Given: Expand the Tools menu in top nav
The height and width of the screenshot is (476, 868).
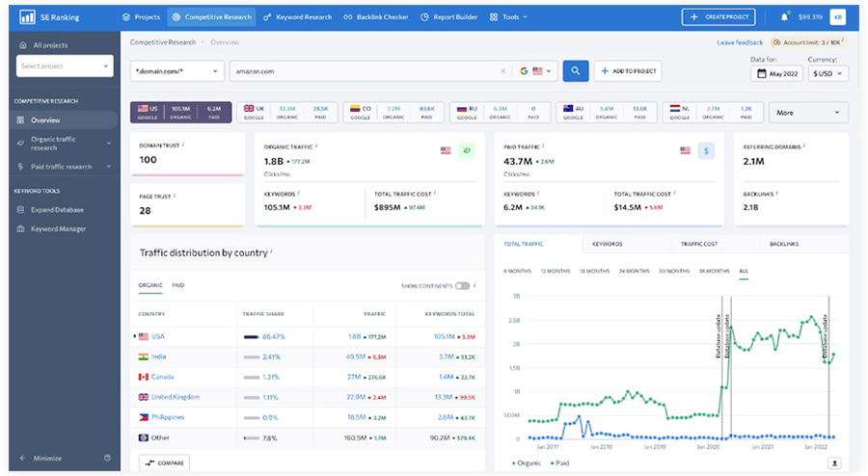Looking at the screenshot, I should tap(508, 17).
